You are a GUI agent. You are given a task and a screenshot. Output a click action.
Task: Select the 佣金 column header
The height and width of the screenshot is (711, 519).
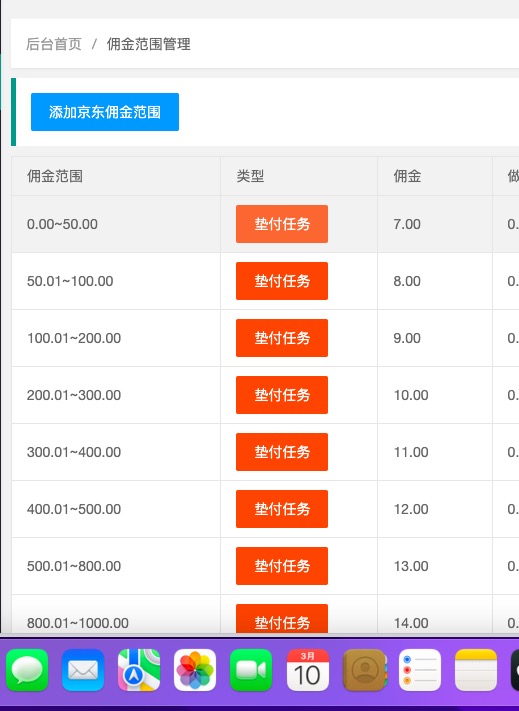(x=407, y=176)
